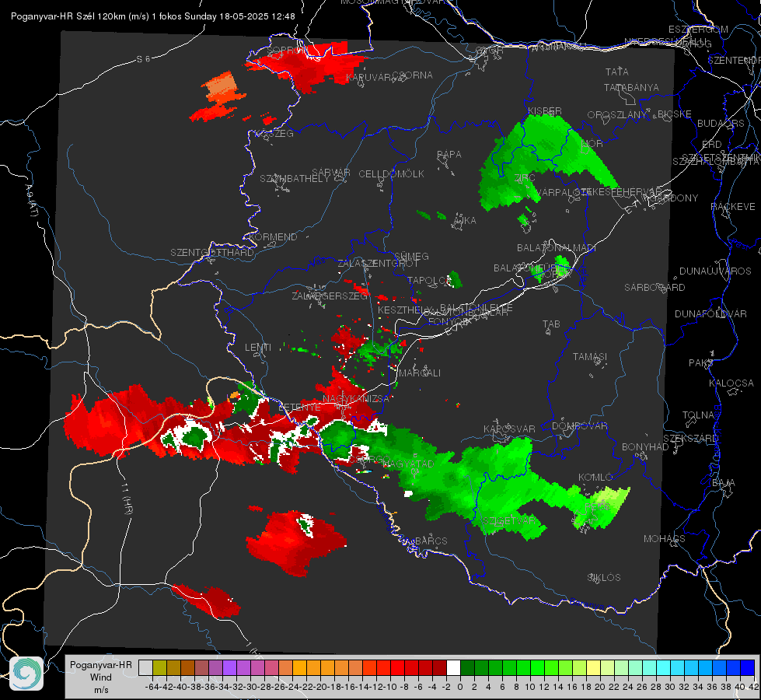Screen dimensions: 761x700
Task: Click the KORMEND city label
Action: (x=272, y=237)
